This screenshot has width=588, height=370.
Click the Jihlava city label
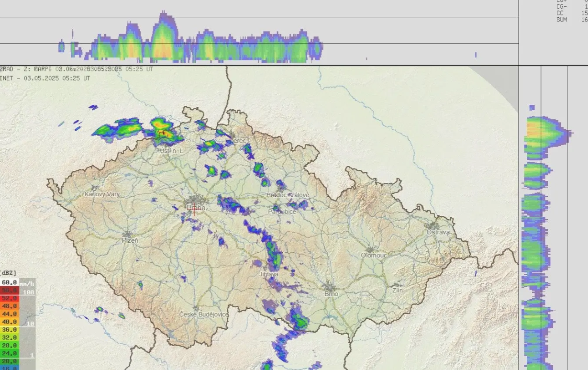(x=269, y=274)
